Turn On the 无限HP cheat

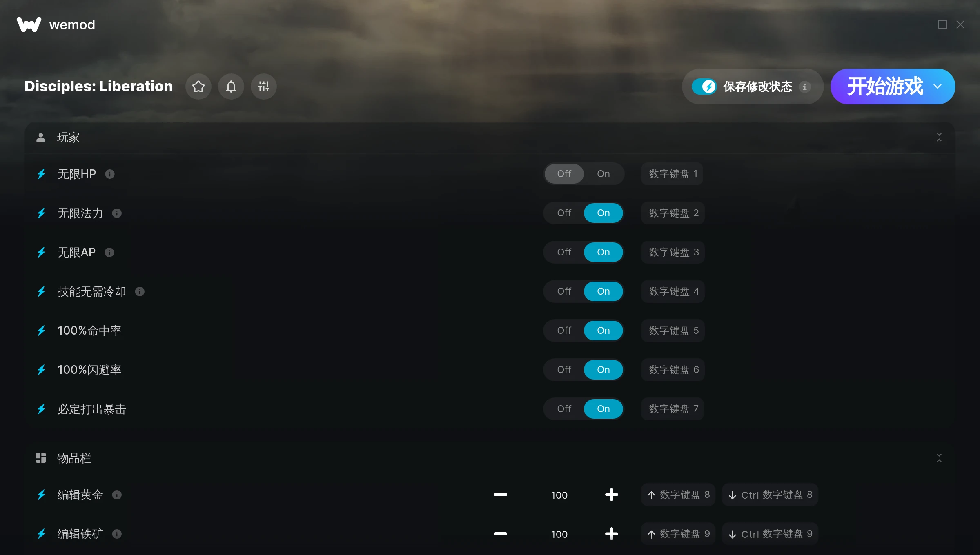(x=604, y=174)
